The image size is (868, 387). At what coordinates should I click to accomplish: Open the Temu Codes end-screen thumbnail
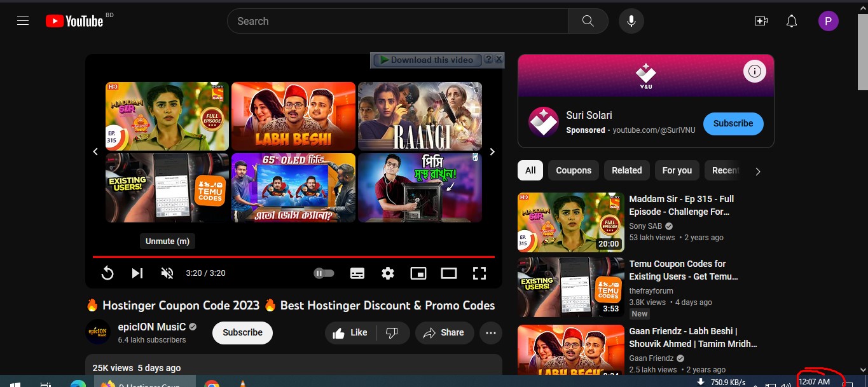coord(167,187)
